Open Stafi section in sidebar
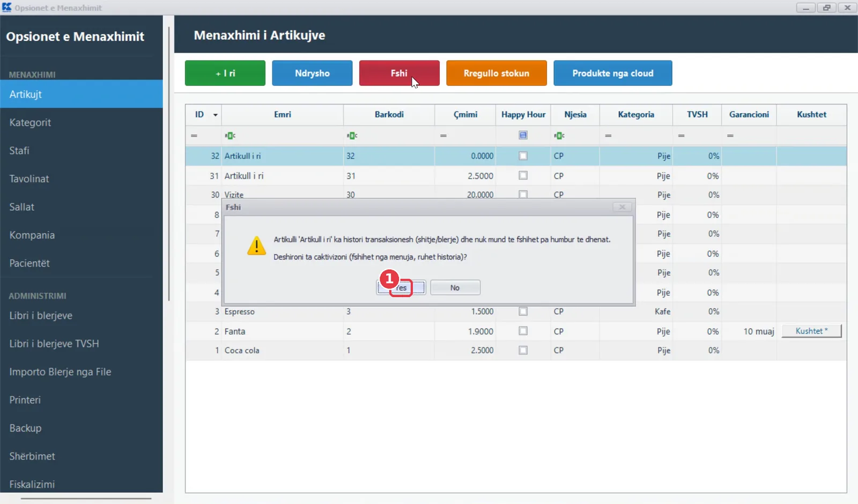Screen dimensions: 858x504 point(82,151)
